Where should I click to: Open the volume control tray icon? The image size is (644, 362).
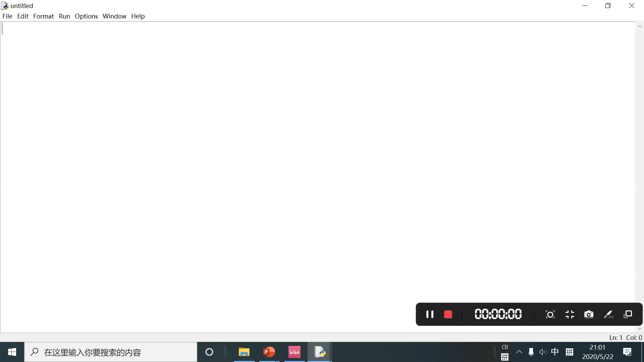click(x=543, y=352)
